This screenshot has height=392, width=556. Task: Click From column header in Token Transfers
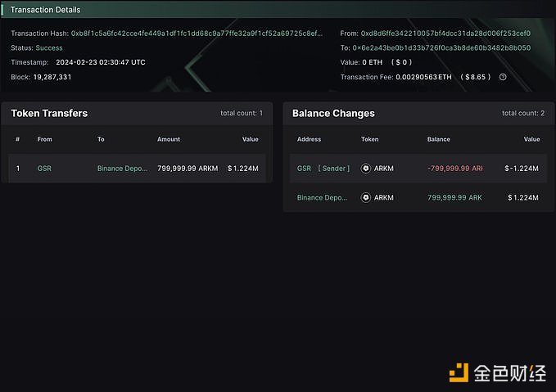pyautogui.click(x=45, y=139)
